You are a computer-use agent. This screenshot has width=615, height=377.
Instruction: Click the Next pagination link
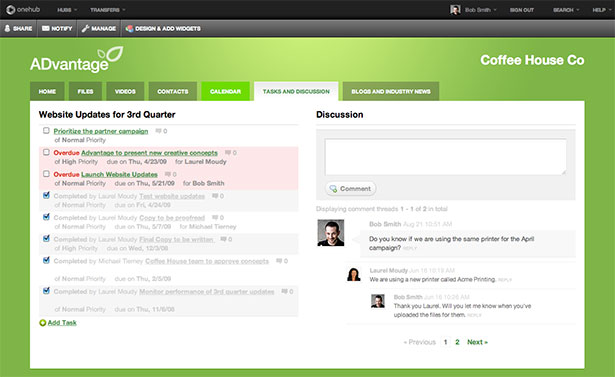tap(477, 342)
